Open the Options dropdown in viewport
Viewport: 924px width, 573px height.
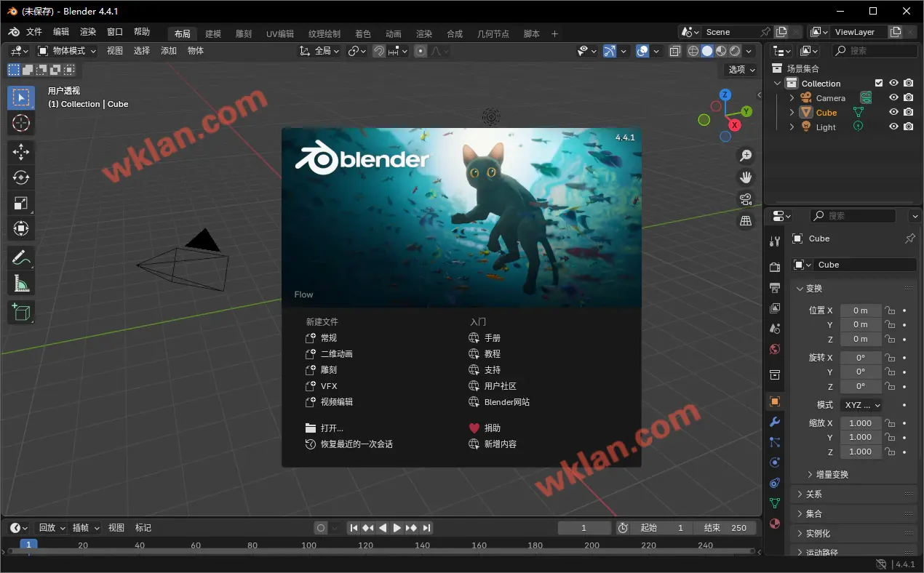point(742,70)
